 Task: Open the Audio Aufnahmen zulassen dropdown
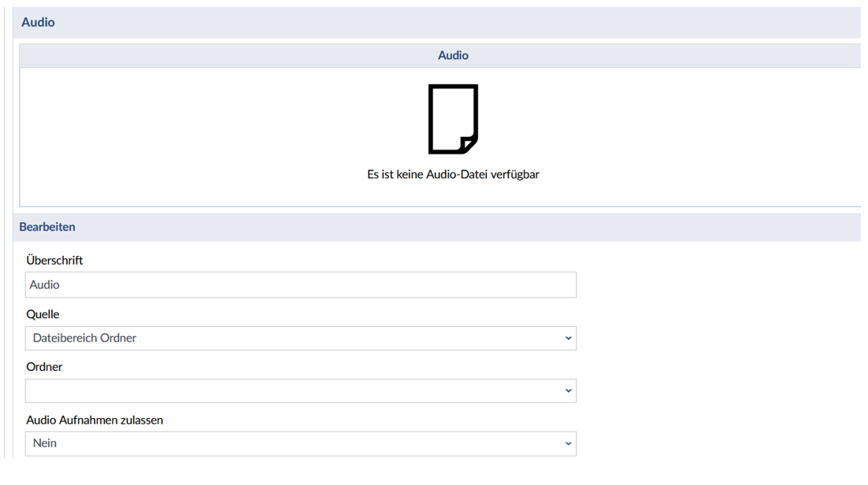(300, 444)
